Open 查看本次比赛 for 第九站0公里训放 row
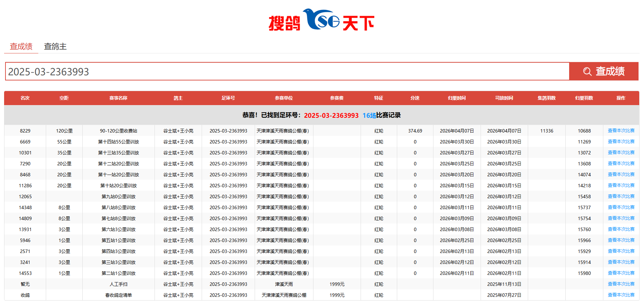The image size is (644, 304). (621, 196)
